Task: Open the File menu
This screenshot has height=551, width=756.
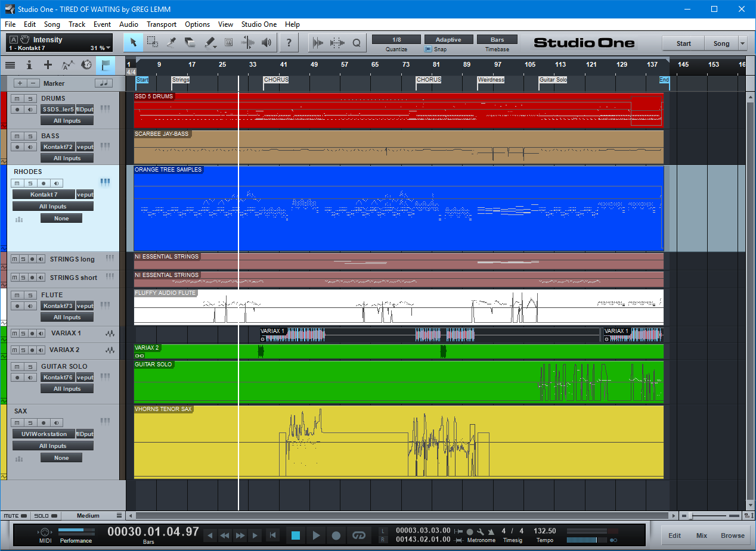Action: (10, 24)
